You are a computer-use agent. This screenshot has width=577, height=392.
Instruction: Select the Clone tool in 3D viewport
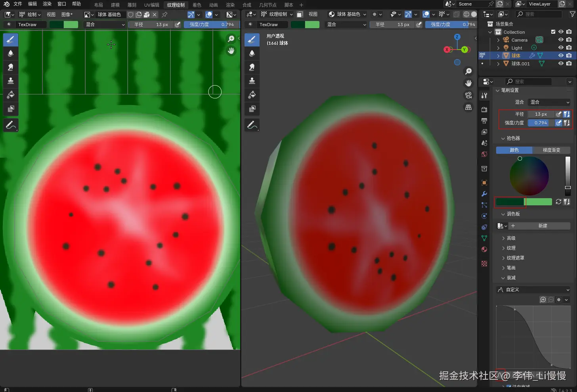(252, 81)
